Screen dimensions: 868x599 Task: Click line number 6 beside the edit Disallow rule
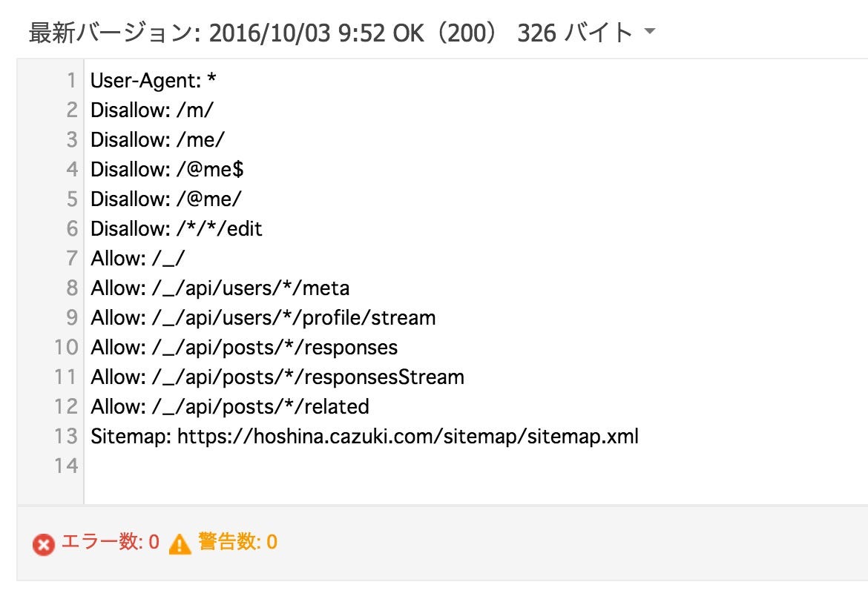pyautogui.click(x=70, y=228)
